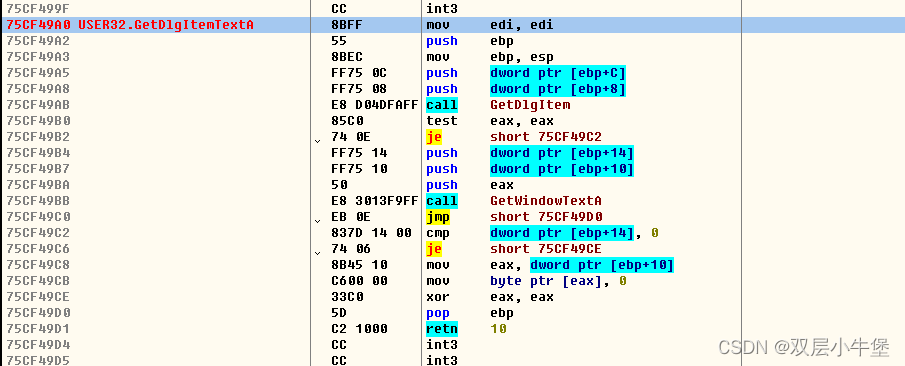Click hex bytes FF75 14

click(x=359, y=153)
